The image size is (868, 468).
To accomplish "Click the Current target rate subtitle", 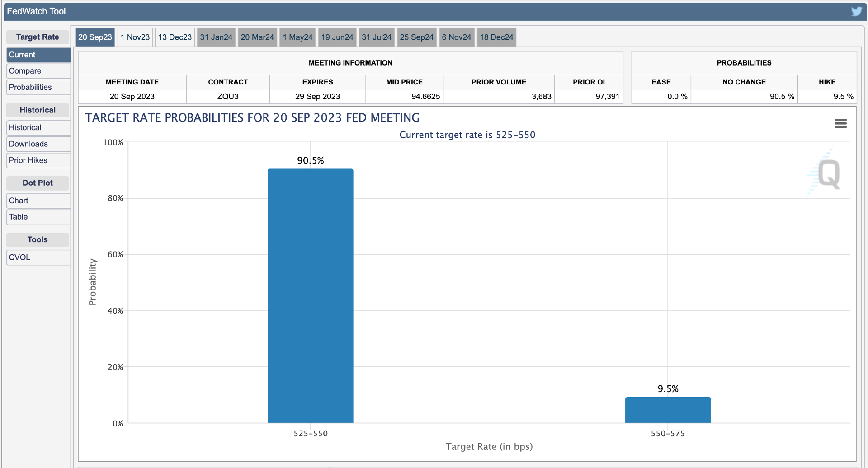I will click(x=467, y=135).
